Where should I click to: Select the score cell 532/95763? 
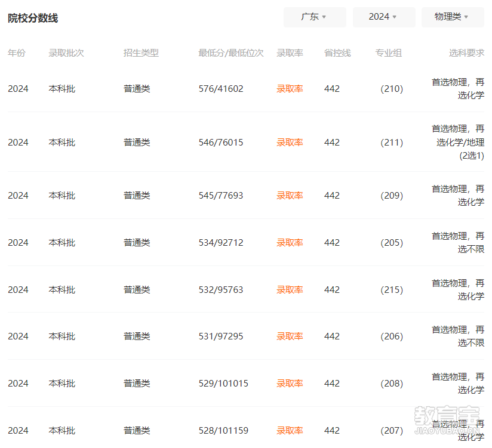(221, 290)
